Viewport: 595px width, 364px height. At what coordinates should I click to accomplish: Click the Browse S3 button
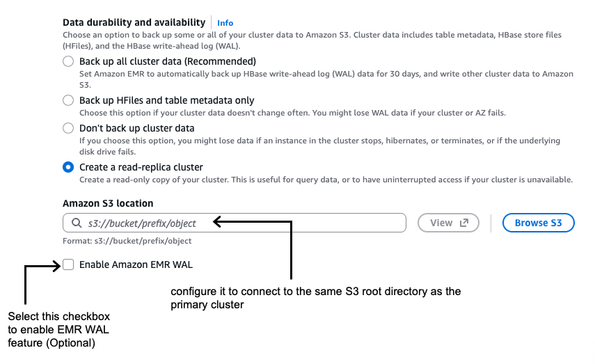pyautogui.click(x=538, y=223)
